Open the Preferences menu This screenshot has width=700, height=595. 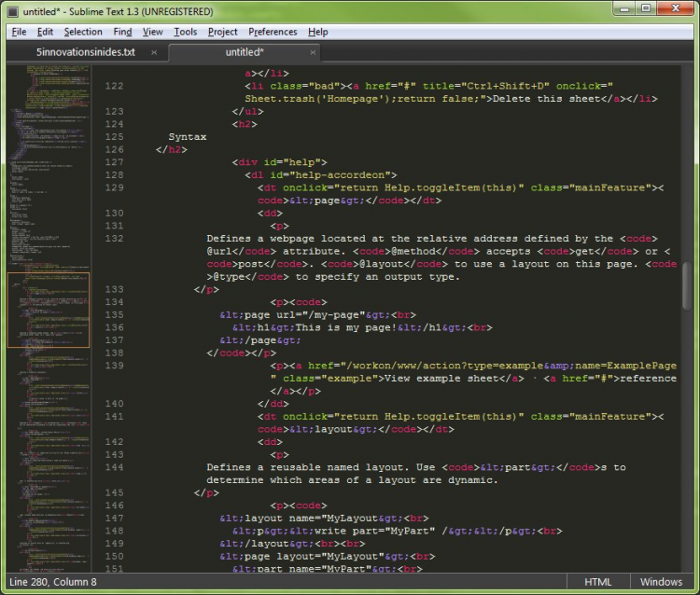(273, 32)
